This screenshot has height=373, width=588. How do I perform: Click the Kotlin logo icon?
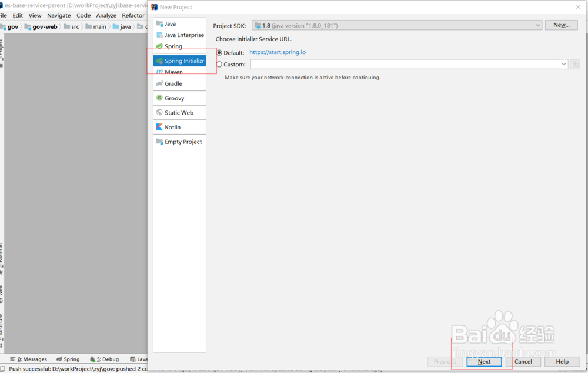(159, 127)
